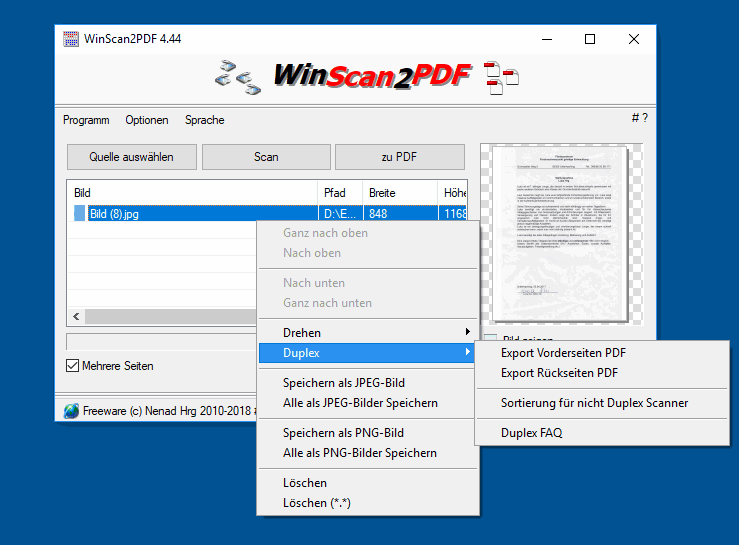
Task: Click the WinScan2PDF app icon in title bar
Action: 71,39
